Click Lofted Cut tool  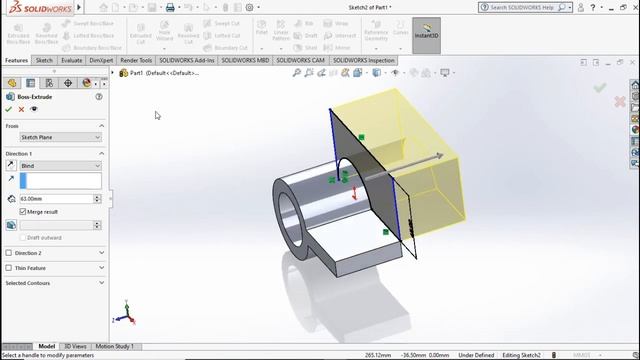point(223,36)
